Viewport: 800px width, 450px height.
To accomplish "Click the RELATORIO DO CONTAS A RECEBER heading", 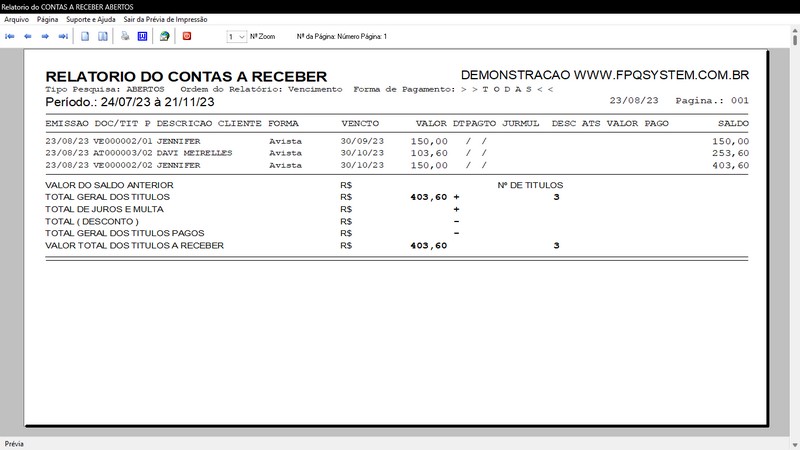I will 186,77.
